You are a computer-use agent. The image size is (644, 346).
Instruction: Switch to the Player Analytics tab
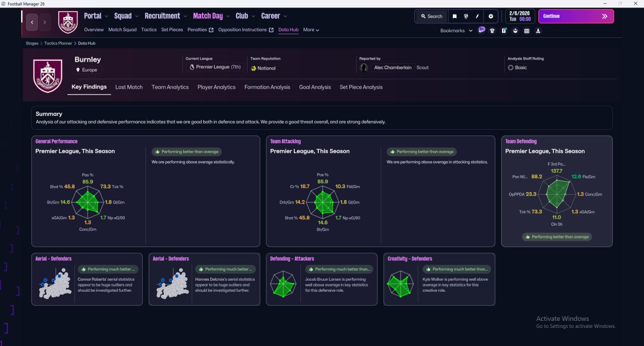pos(216,87)
